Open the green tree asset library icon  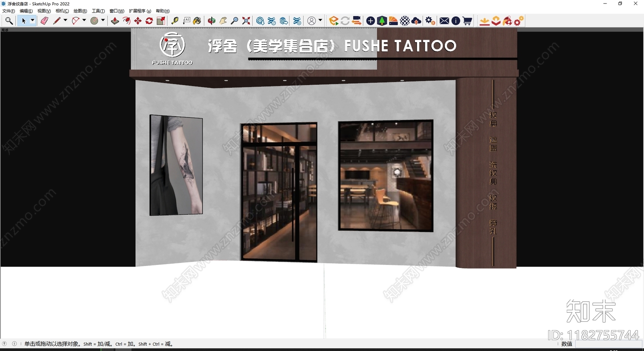click(382, 21)
